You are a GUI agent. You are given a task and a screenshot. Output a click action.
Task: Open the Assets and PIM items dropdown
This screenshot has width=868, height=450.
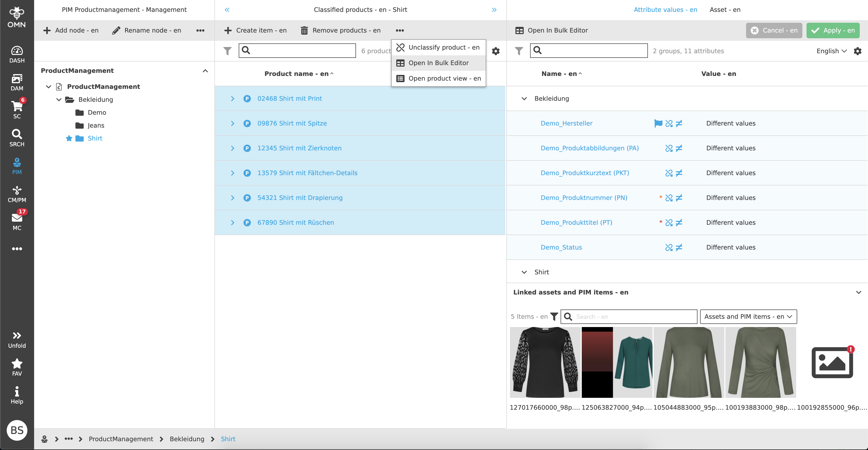[748, 317]
